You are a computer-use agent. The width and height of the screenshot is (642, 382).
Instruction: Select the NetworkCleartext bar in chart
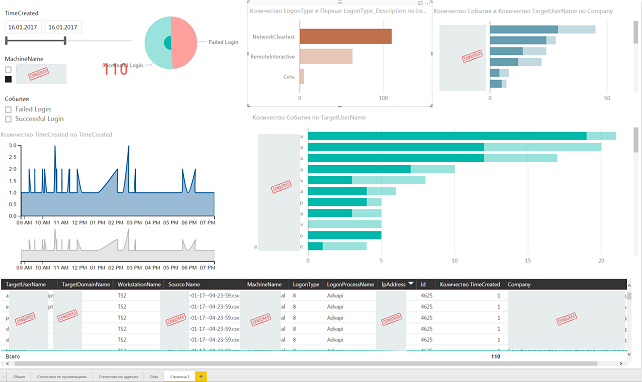(x=346, y=36)
